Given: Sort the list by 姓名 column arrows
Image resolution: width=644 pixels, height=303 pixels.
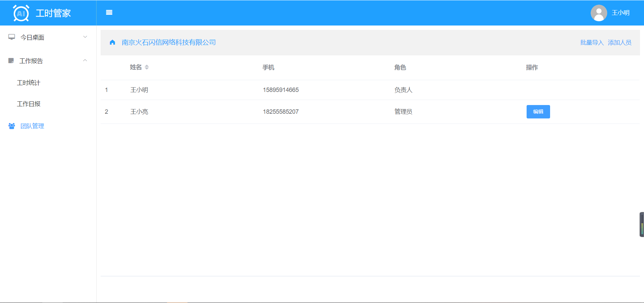Looking at the screenshot, I should (147, 67).
